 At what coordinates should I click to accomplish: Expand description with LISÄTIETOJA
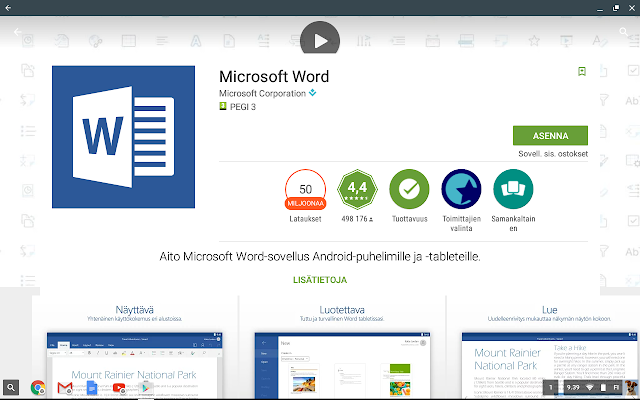(320, 279)
